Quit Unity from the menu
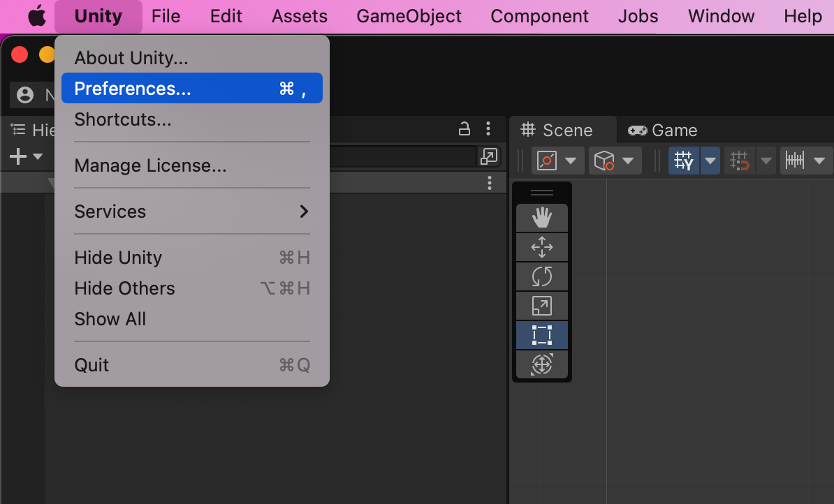 192,364
